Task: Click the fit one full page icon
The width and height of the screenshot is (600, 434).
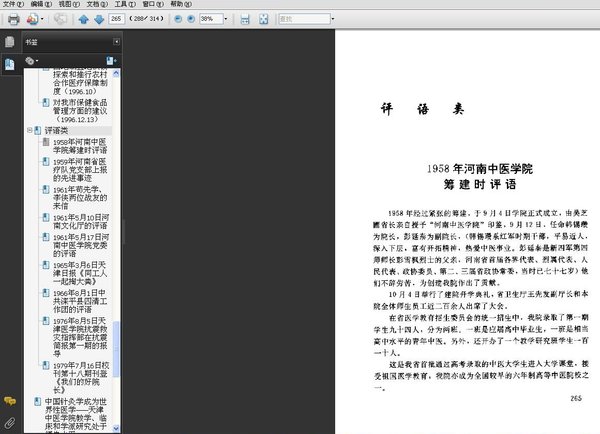Action: [x=264, y=19]
